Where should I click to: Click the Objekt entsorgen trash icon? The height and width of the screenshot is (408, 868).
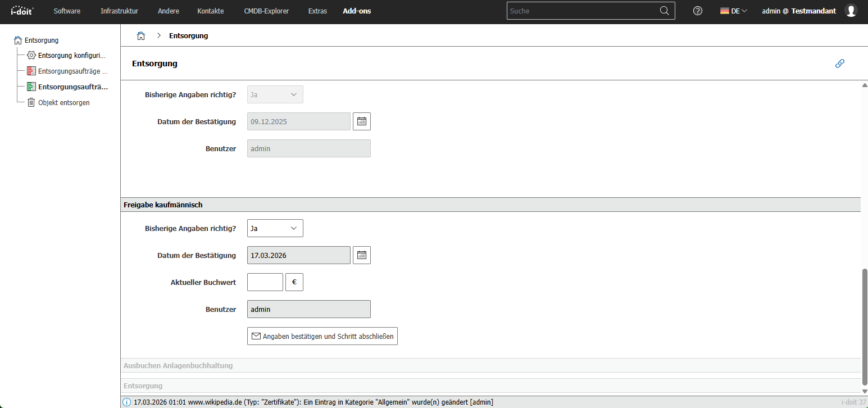pos(31,102)
